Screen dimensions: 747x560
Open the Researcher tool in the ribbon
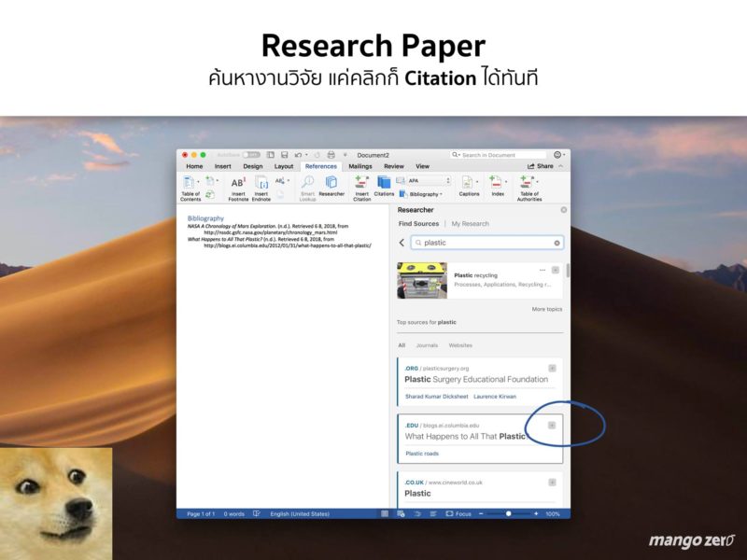click(x=331, y=185)
